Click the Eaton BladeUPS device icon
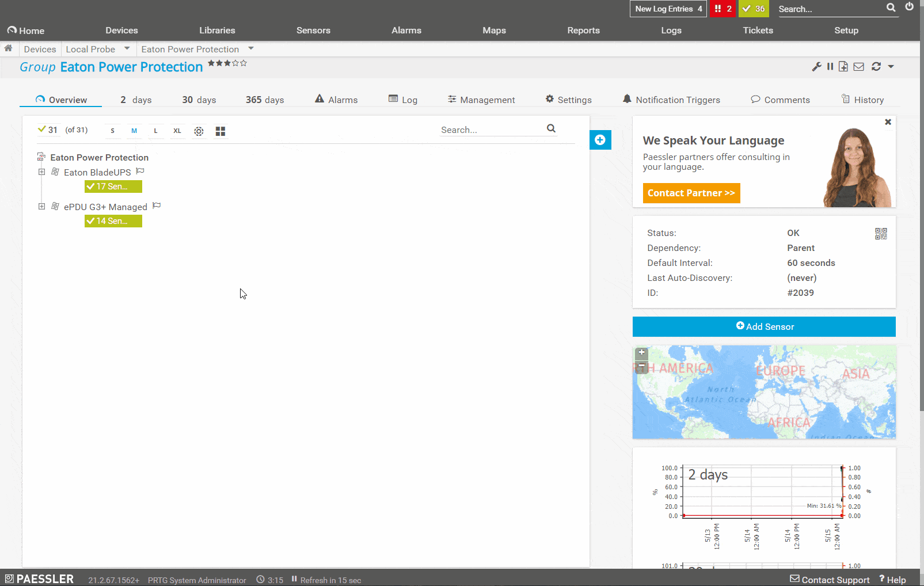The width and height of the screenshot is (924, 586). tap(55, 172)
